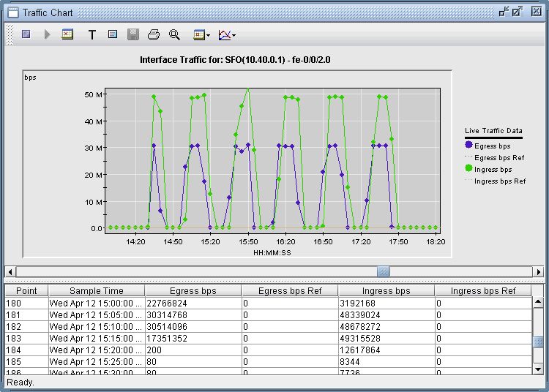Sort by the Sample Time column header
The height and width of the screenshot is (392, 549).
point(96,291)
